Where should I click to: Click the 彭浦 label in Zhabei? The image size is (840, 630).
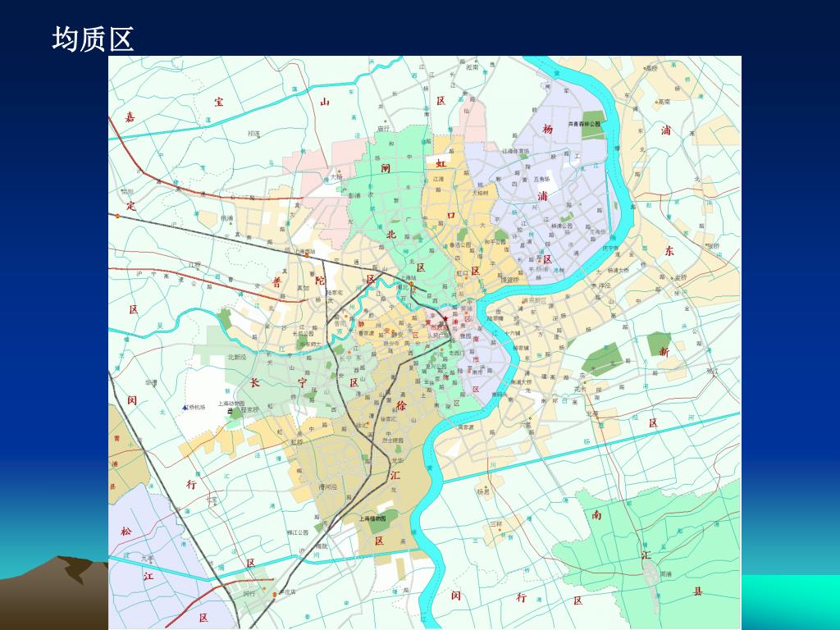click(x=354, y=195)
